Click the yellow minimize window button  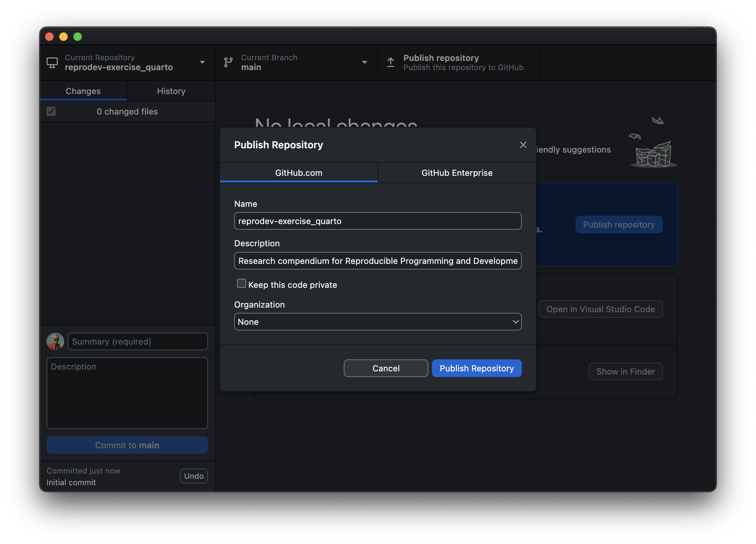pyautogui.click(x=63, y=37)
